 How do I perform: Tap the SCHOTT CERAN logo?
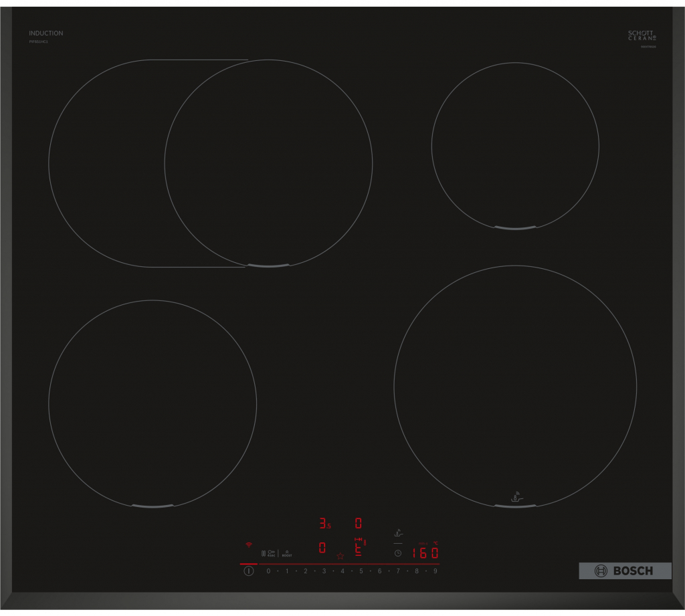pyautogui.click(x=642, y=36)
